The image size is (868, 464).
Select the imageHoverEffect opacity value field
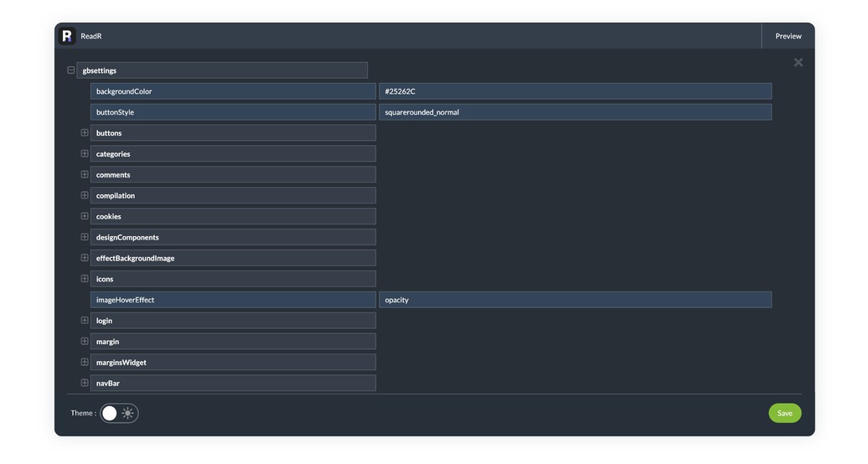pos(575,300)
